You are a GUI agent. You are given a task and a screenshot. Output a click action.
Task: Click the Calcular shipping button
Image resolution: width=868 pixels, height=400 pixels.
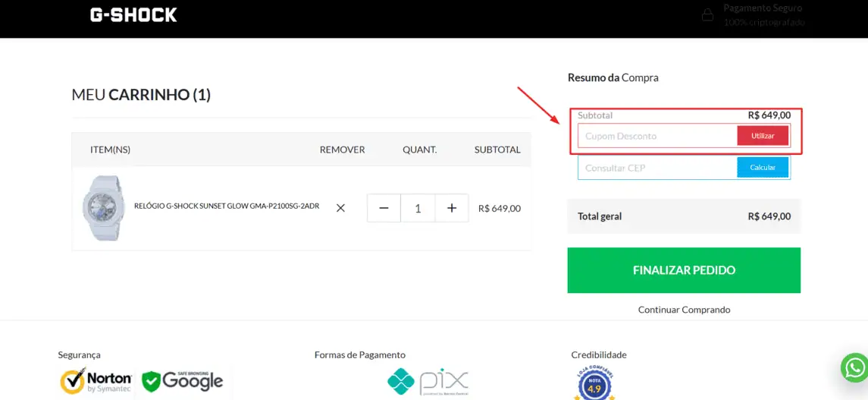(x=763, y=167)
